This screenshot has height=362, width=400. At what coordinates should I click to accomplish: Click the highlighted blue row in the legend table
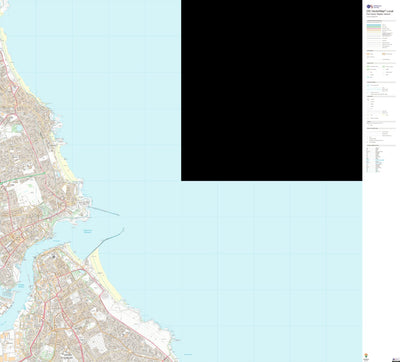tap(375, 160)
